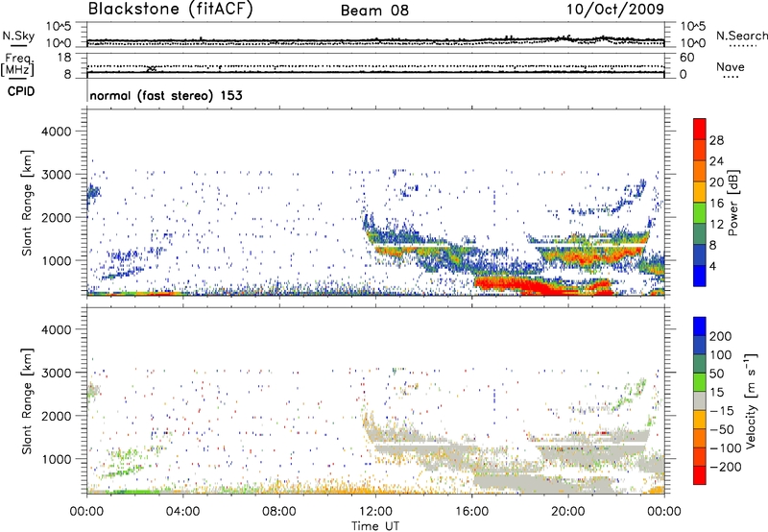Screen dimensions: 768x532
Task: Pick the red top segment of power color bar
Action: (x=700, y=130)
